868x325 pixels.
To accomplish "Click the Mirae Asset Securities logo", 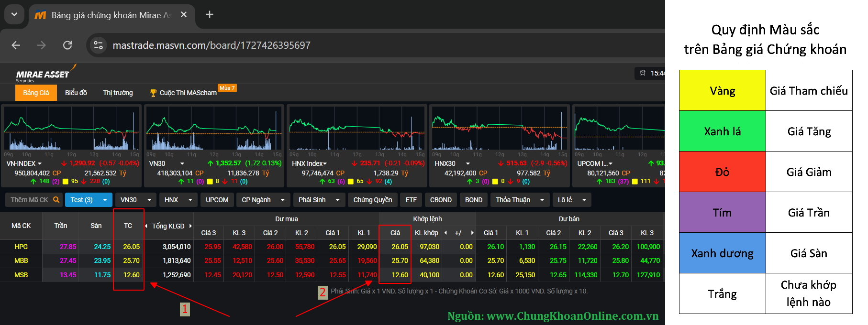I will coord(43,75).
